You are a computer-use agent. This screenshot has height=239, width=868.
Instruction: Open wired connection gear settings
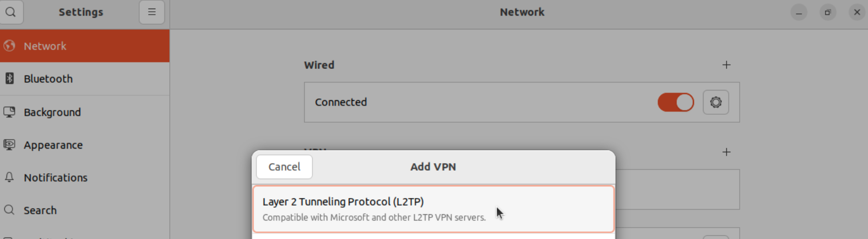715,102
